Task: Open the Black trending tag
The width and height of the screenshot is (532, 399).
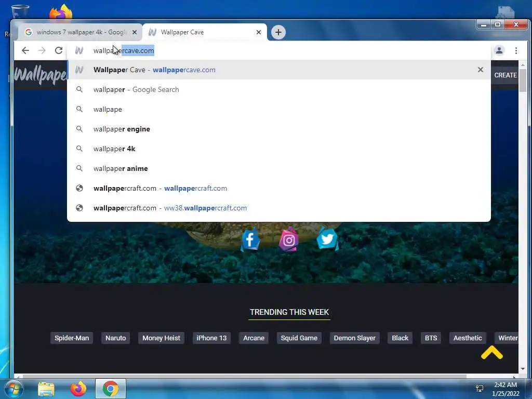Action: pos(400,338)
